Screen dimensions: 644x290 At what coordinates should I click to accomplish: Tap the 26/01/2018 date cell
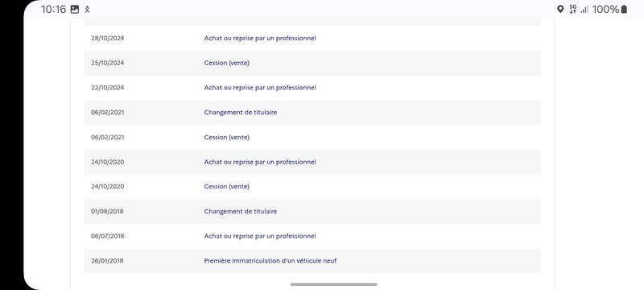(107, 261)
